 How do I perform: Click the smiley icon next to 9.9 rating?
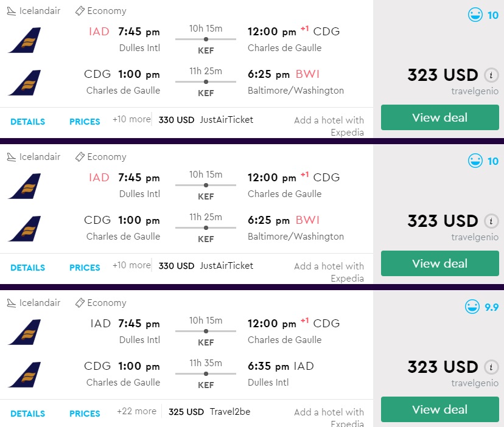click(472, 307)
